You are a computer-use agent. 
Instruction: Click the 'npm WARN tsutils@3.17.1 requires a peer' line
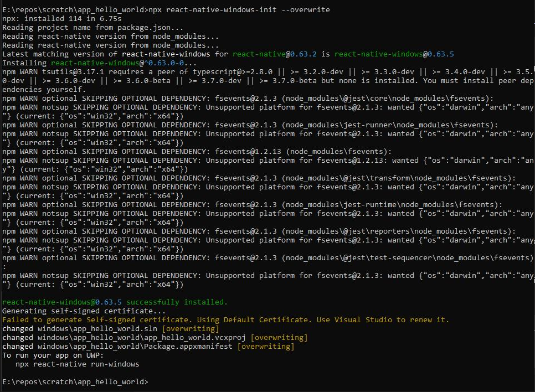pos(267,71)
